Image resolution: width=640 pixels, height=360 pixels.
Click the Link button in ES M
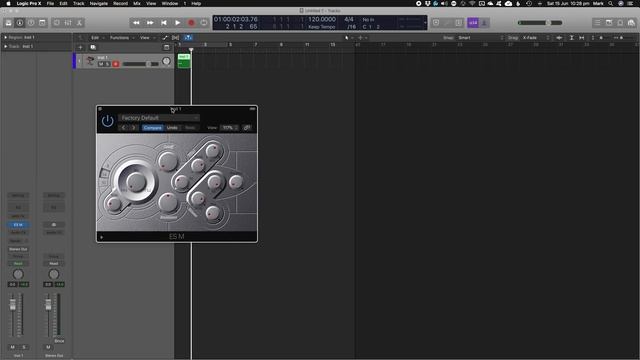(247, 128)
